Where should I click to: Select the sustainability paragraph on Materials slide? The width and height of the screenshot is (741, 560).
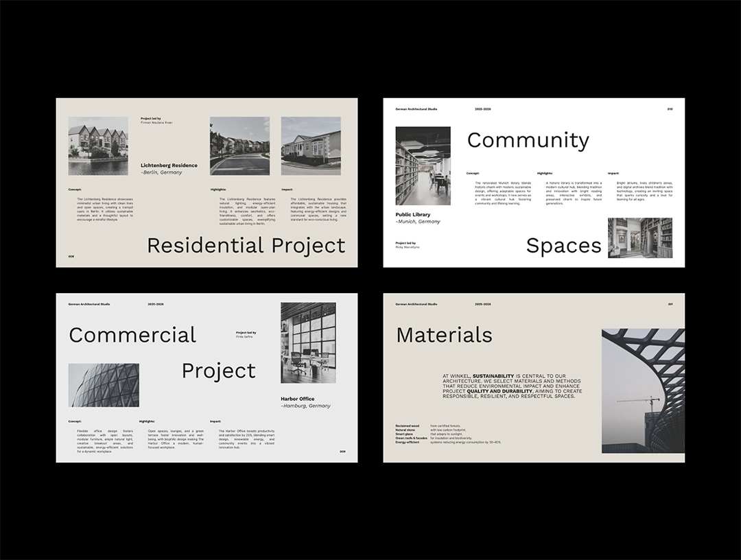[x=512, y=386]
